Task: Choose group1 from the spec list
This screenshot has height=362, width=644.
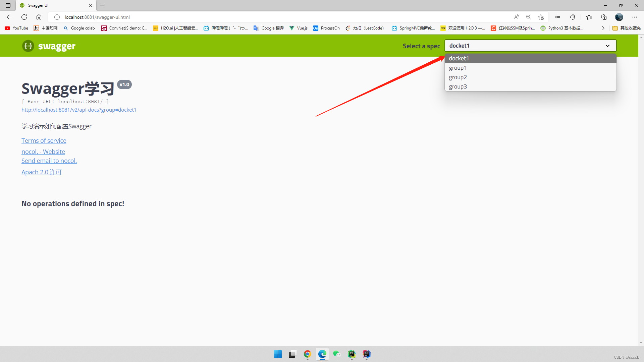Action: pyautogui.click(x=530, y=68)
